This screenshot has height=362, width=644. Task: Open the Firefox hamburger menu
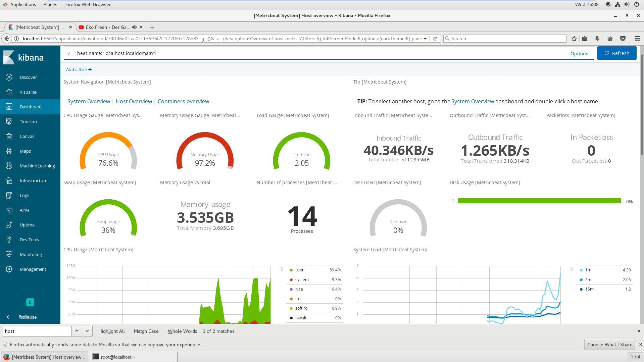[637, 39]
